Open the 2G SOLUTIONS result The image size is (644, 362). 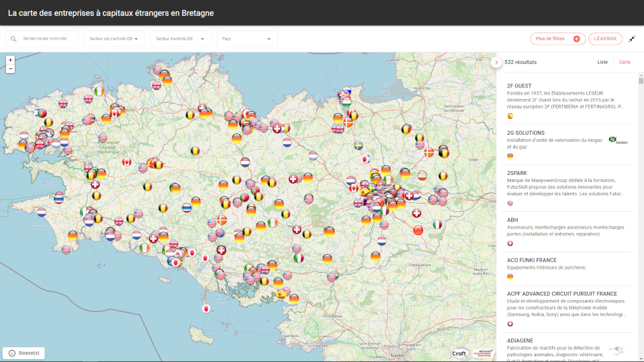(567, 144)
